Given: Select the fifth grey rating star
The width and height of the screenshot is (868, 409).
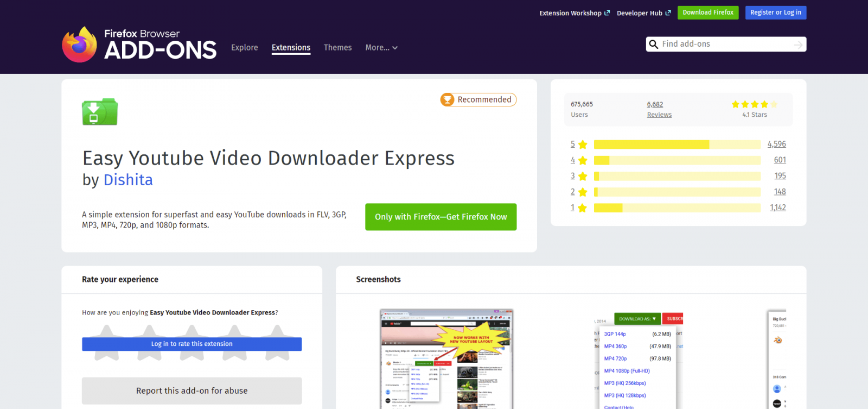Looking at the screenshot, I should (277, 343).
